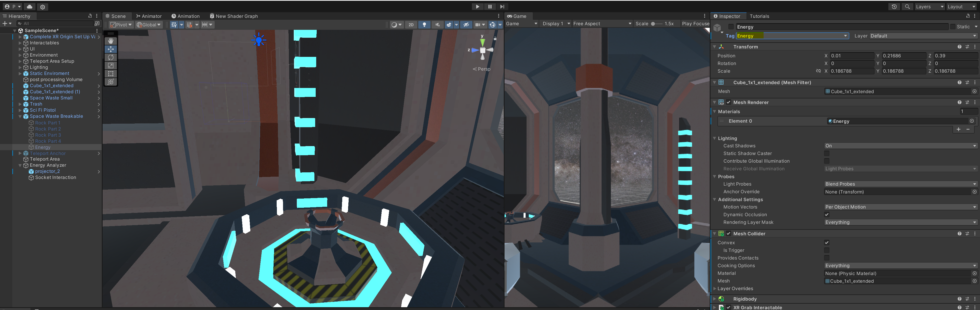Collapse the Space Waste Breakable item
980x310 pixels.
(x=20, y=116)
